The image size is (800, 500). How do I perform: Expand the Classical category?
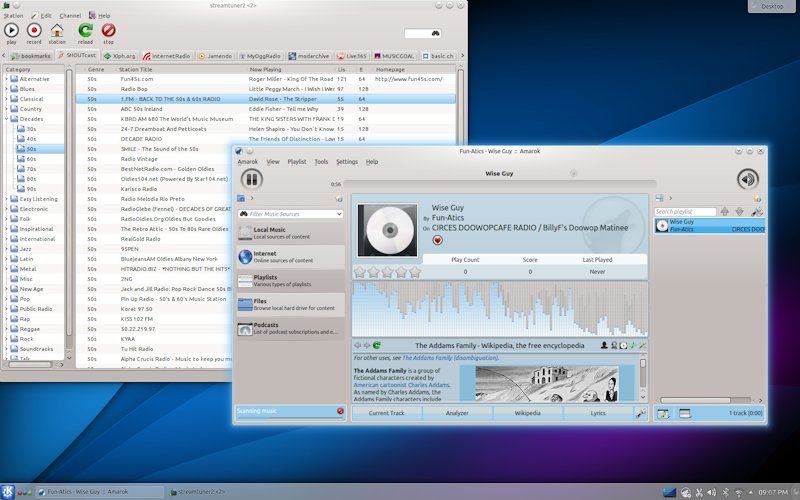6,99
